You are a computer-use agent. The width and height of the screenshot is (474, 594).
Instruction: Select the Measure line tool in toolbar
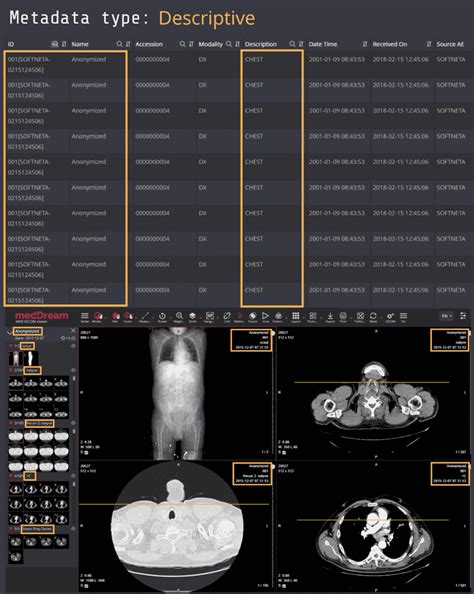145,316
